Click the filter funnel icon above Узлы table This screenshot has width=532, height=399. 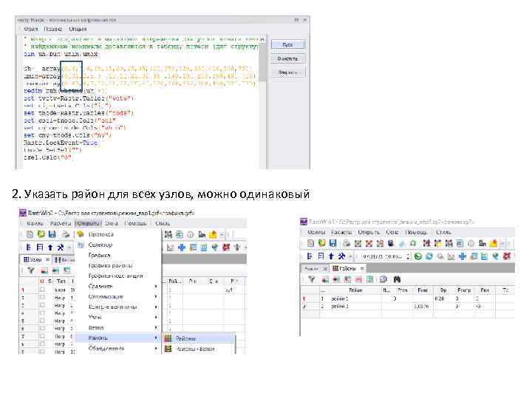(x=30, y=270)
